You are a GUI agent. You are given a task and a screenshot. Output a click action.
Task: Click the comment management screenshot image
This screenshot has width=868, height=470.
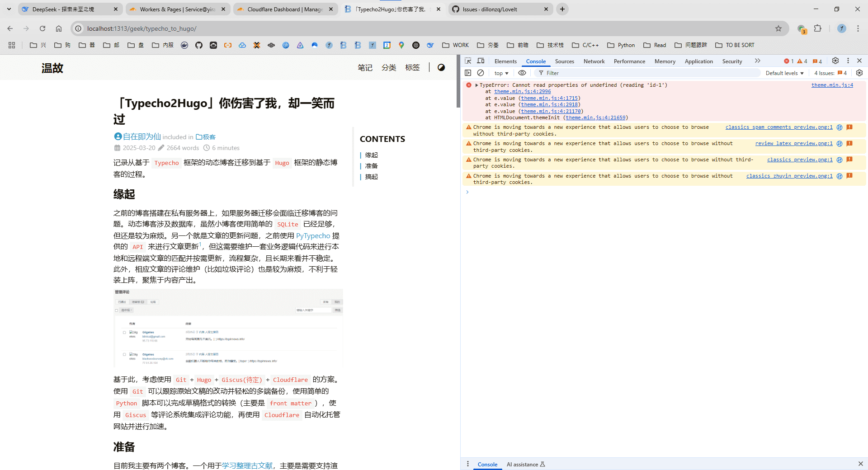click(228, 328)
